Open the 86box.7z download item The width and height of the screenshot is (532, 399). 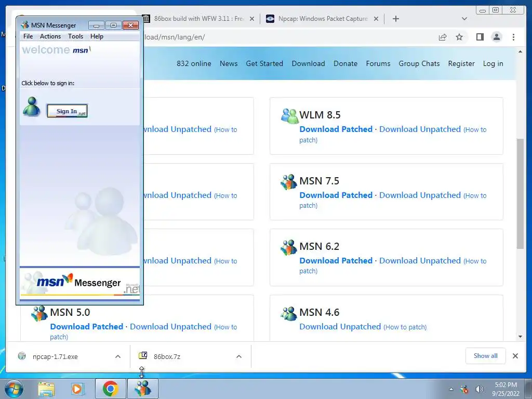coord(167,356)
